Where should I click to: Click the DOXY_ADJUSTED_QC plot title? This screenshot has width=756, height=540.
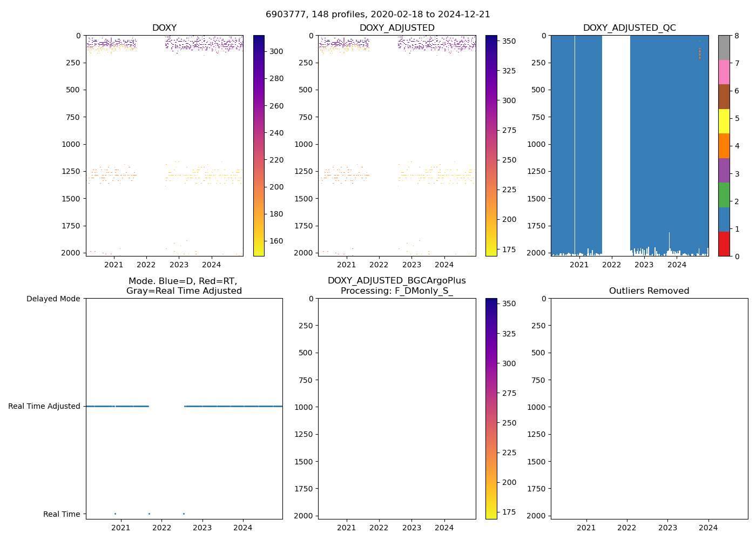[x=629, y=28]
